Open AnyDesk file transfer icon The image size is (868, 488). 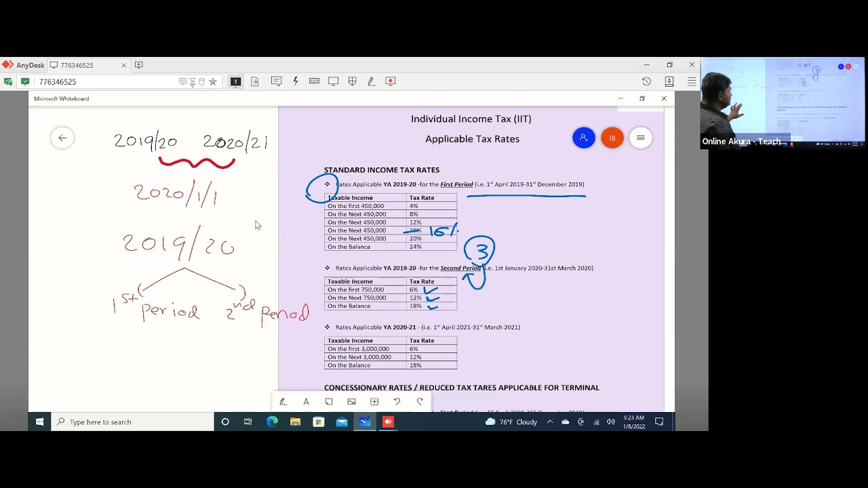[255, 81]
